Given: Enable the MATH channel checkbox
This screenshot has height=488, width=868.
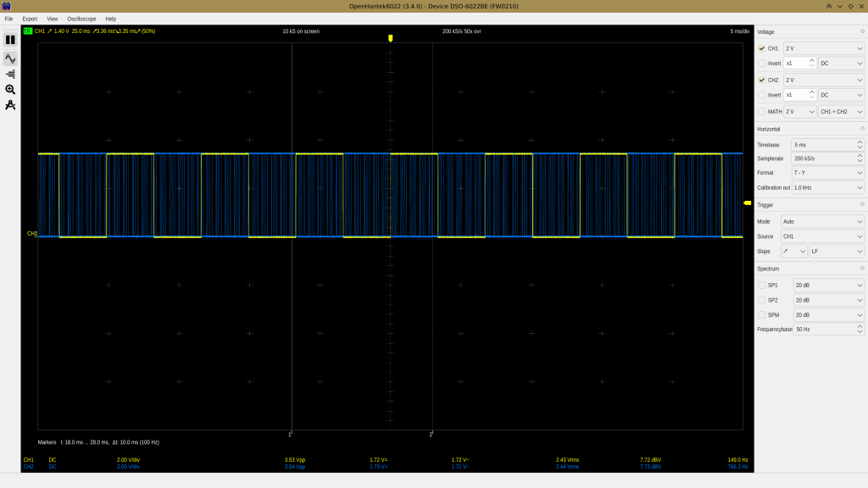Looking at the screenshot, I should [761, 112].
